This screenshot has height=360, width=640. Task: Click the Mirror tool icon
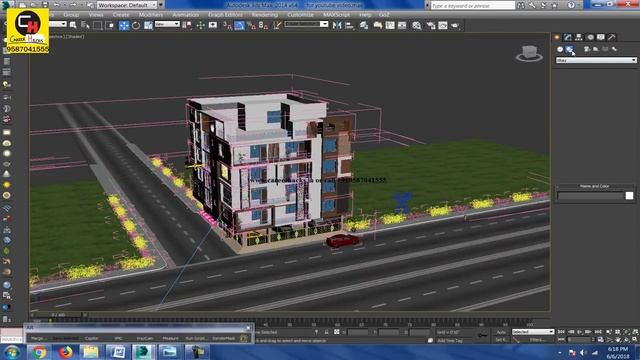click(x=337, y=25)
